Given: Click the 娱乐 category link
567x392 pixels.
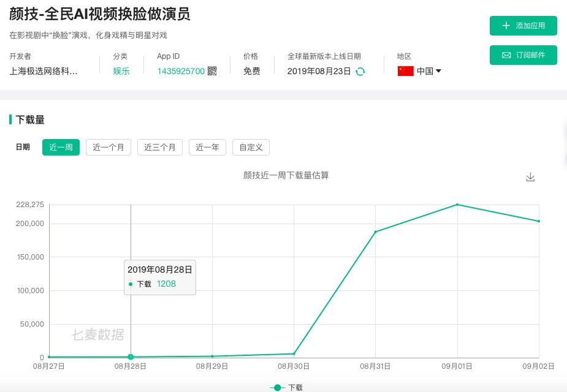Looking at the screenshot, I should (x=121, y=71).
